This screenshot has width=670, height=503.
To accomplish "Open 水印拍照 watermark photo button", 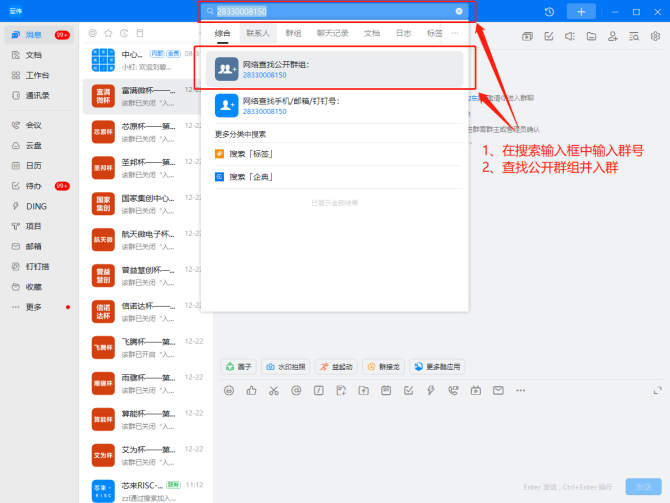I will tap(286, 367).
